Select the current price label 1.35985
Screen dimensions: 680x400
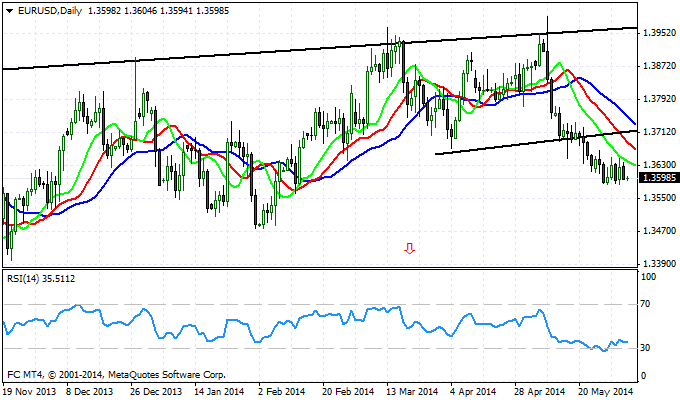(659, 178)
